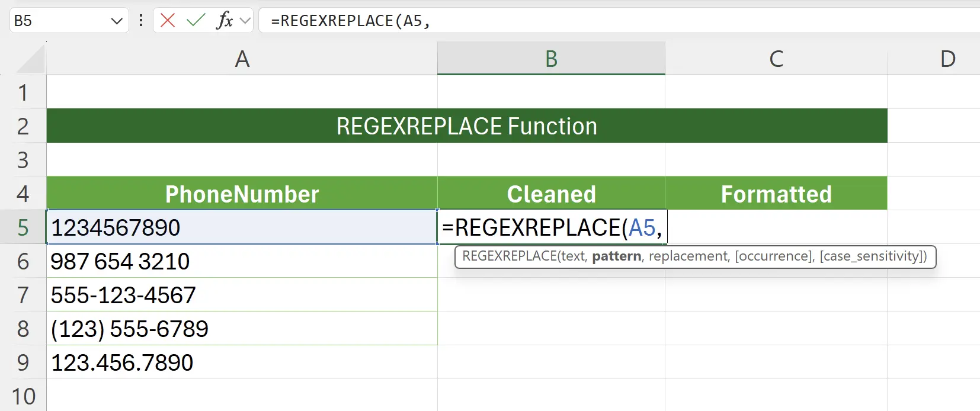Image resolution: width=980 pixels, height=411 pixels.
Task: Select row 9 header
Action: click(x=23, y=362)
